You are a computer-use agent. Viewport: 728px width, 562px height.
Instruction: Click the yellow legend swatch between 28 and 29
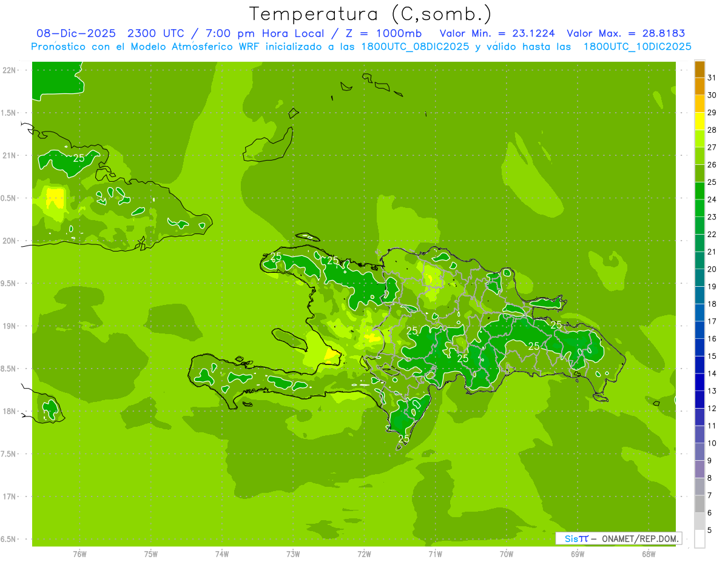699,122
